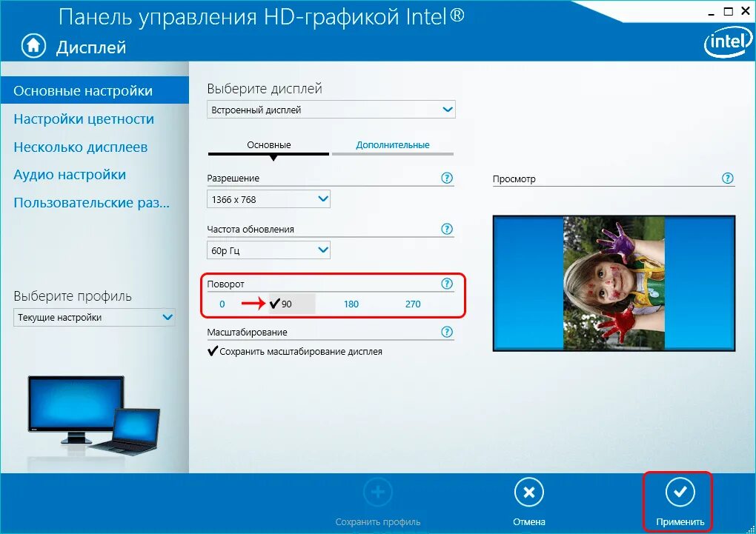Click the Отмена cancel icon
Screen dimensions: 756x534
(x=529, y=493)
